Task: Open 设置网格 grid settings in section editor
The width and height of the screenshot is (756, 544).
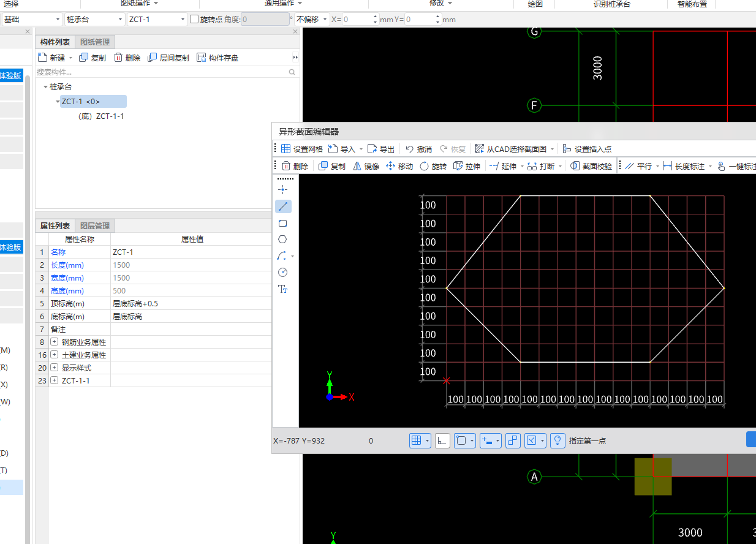Action: click(x=302, y=149)
